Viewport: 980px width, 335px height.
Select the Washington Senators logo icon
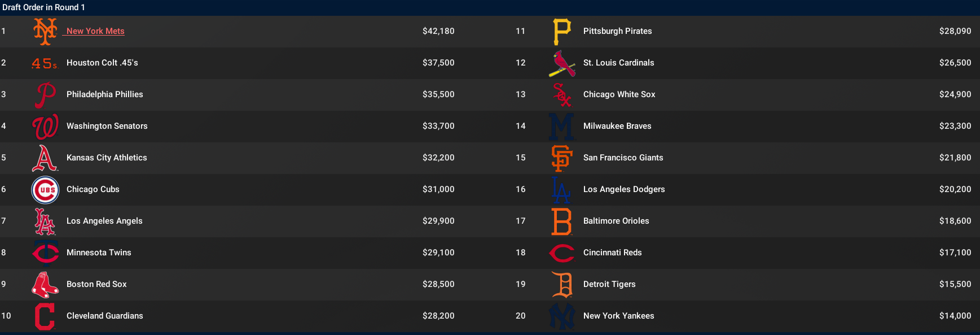45,126
